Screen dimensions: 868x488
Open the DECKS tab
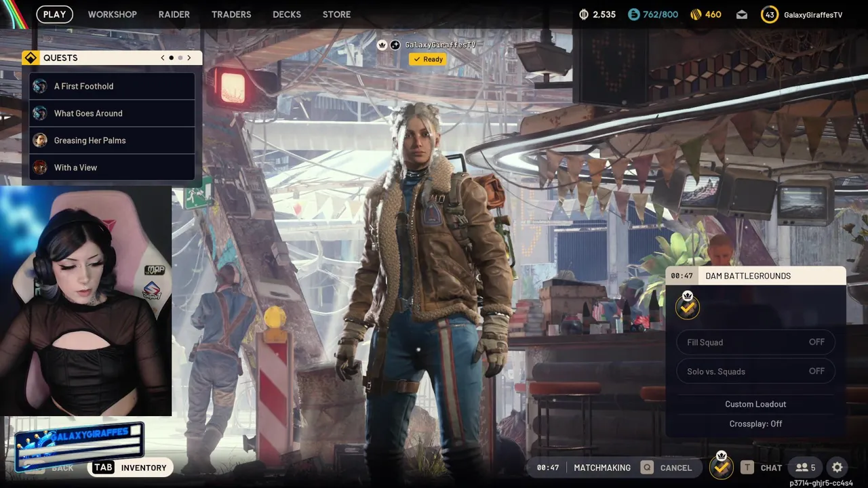[x=287, y=14]
